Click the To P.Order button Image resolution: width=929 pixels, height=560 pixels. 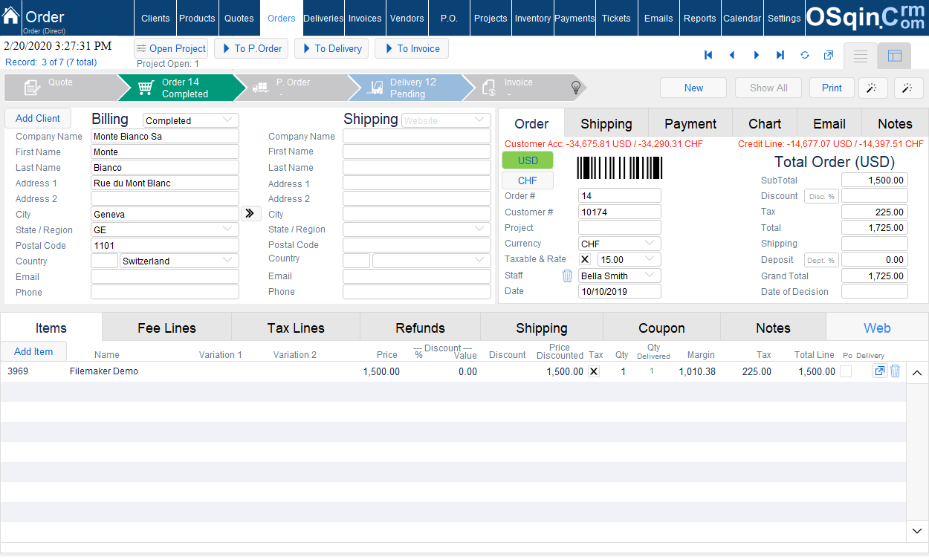click(x=251, y=48)
